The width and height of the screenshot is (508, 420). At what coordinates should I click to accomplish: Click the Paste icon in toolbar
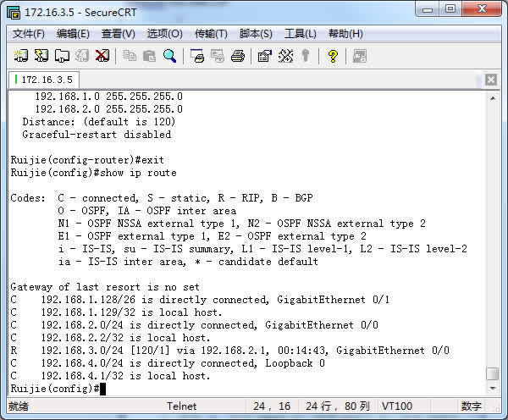coord(149,56)
